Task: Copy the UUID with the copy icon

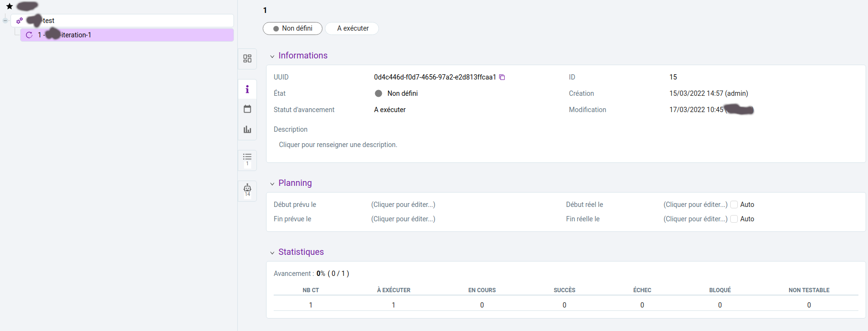Action: click(502, 77)
